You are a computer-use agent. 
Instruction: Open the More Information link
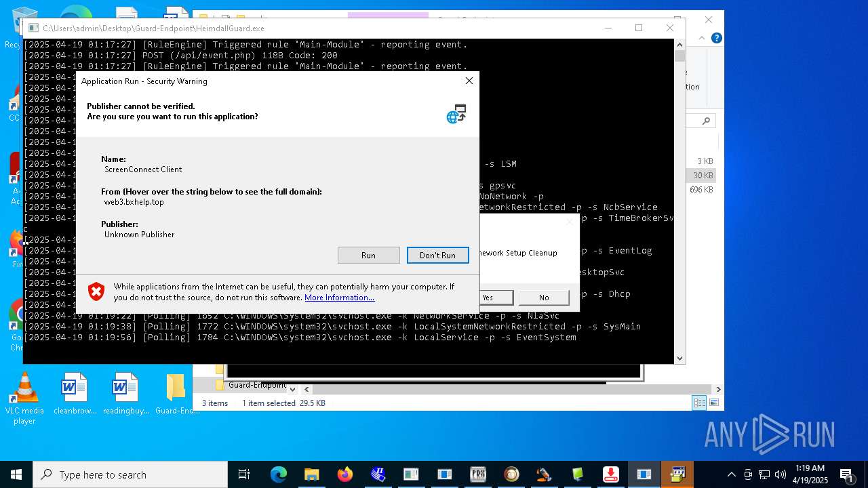click(x=339, y=298)
